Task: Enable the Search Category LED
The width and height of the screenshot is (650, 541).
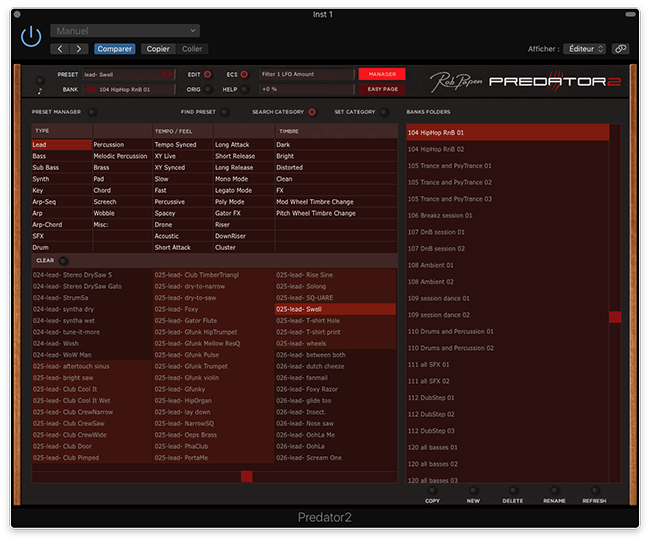Action: click(x=312, y=112)
